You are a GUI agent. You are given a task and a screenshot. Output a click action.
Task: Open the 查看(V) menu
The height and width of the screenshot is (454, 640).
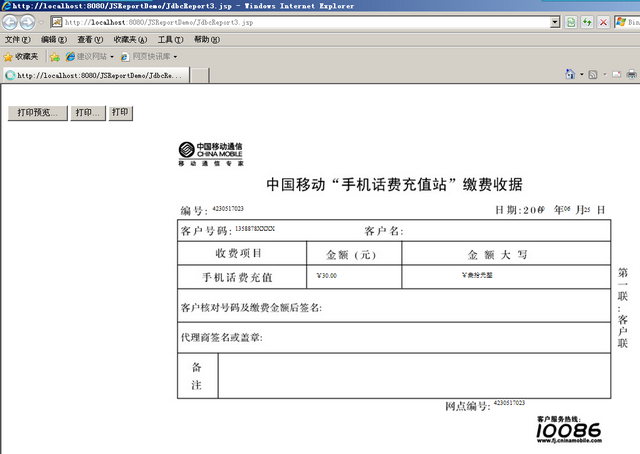(x=90, y=40)
